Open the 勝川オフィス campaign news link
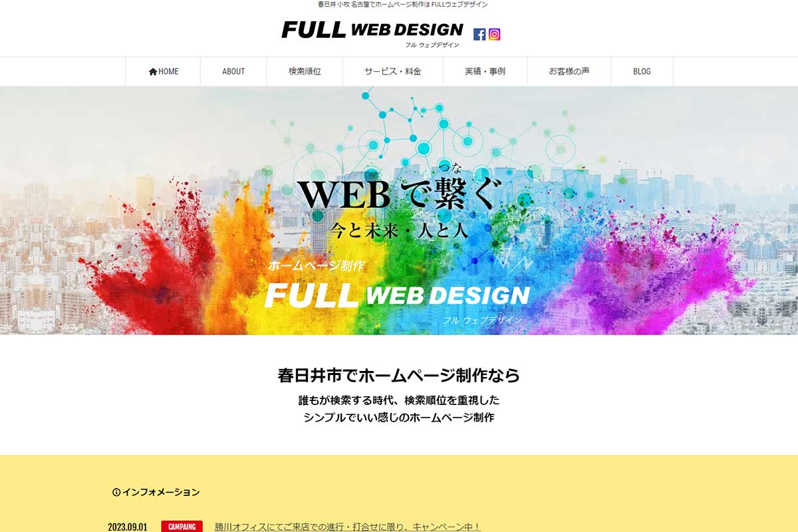 tap(348, 527)
